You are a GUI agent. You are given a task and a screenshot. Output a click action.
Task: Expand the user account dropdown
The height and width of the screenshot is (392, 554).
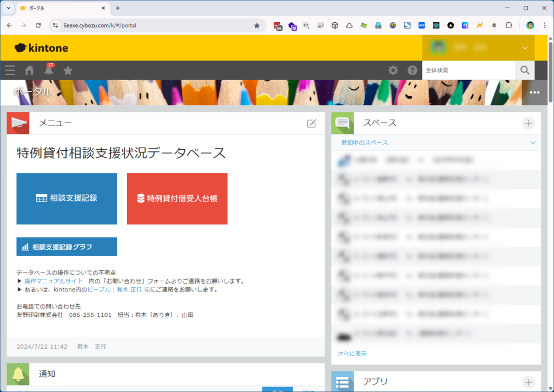(524, 48)
